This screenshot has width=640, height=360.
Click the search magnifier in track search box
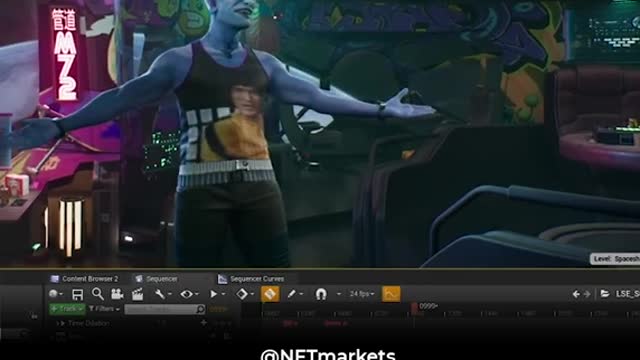coord(200,309)
